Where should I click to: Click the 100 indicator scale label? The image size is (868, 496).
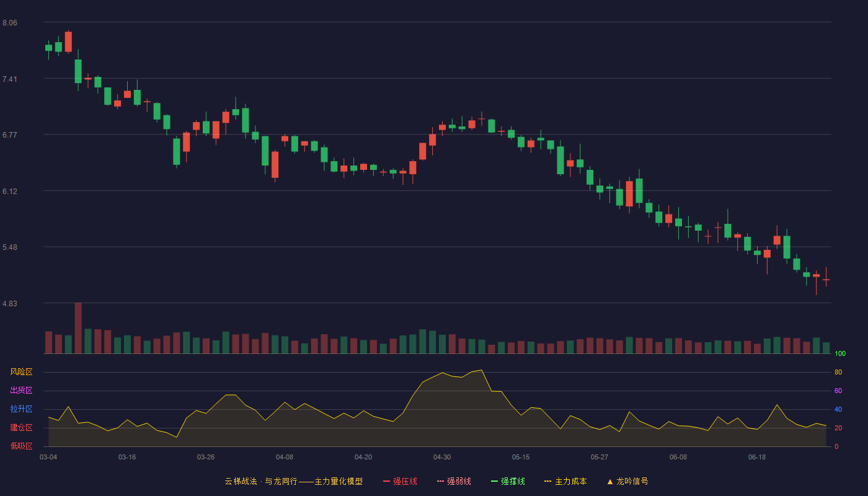[x=840, y=354]
